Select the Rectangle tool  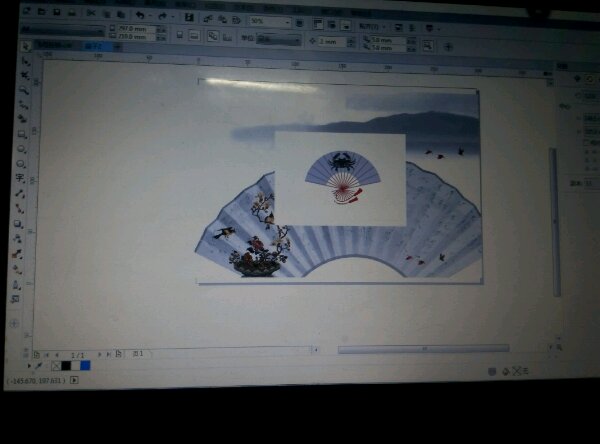(x=22, y=134)
